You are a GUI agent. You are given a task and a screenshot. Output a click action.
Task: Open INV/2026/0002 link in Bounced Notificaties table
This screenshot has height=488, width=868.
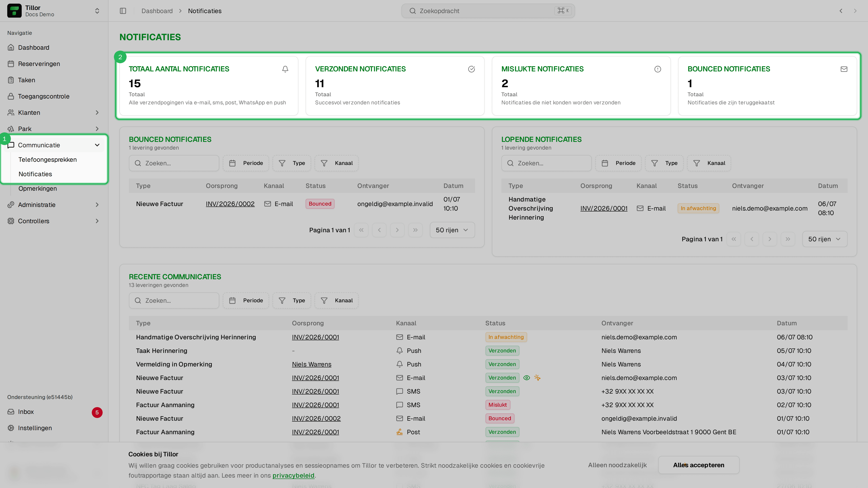[230, 204]
